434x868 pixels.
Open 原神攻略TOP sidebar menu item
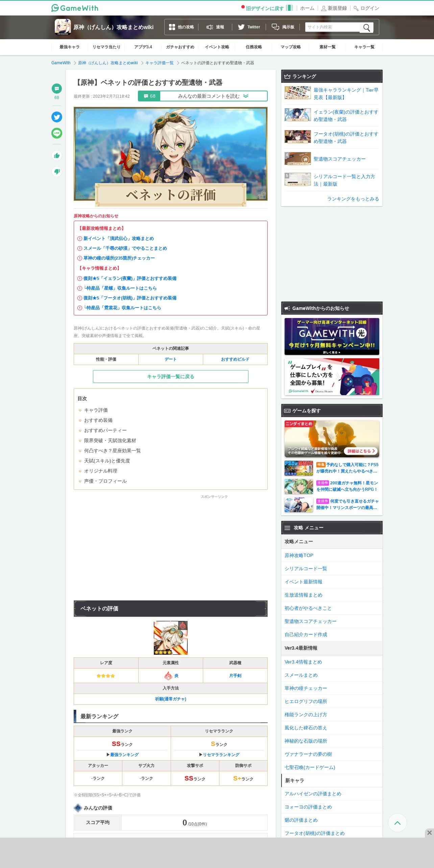tap(332, 555)
